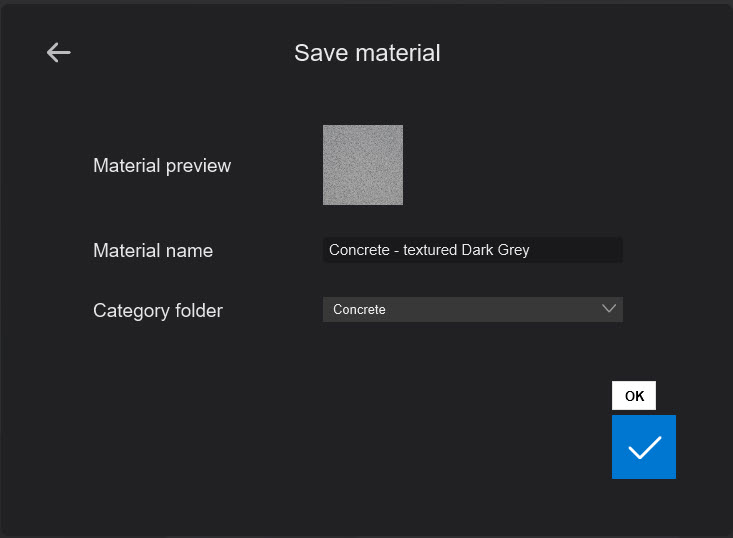733x538 pixels.
Task: Click the "Category folder" label
Action: pyautogui.click(x=158, y=311)
